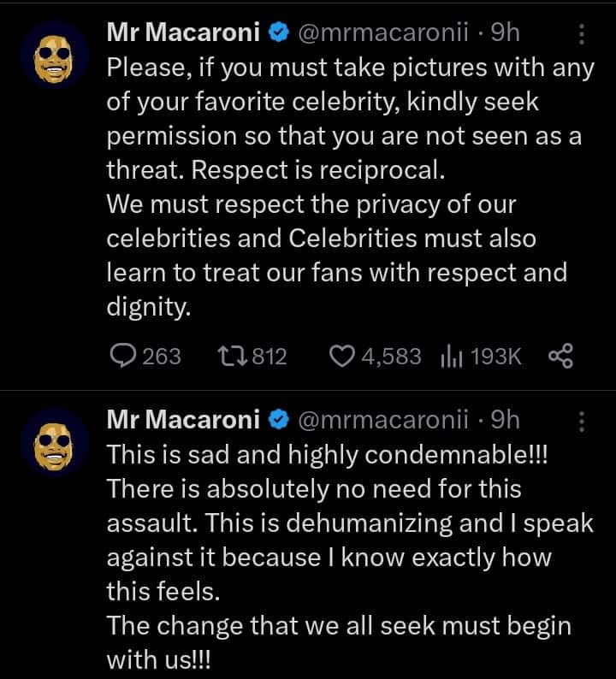Click the share icon on first tweet

(x=560, y=356)
